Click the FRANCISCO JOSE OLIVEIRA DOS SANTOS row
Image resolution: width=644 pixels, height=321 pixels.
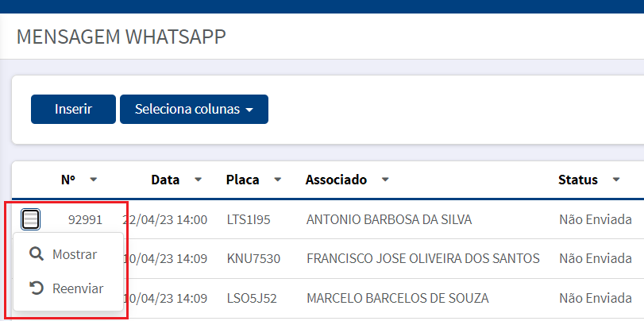tap(423, 258)
